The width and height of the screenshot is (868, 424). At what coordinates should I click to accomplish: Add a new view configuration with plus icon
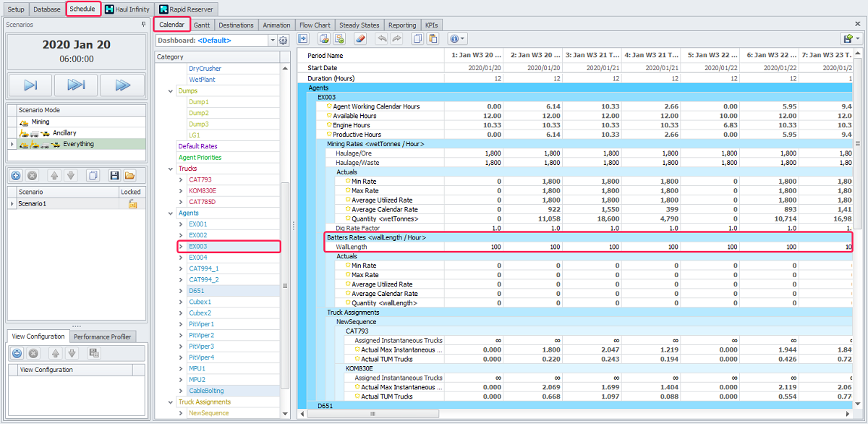coord(17,353)
